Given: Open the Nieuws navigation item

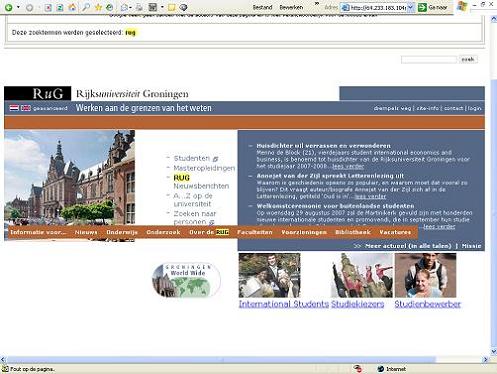Looking at the screenshot, I should tap(86, 232).
